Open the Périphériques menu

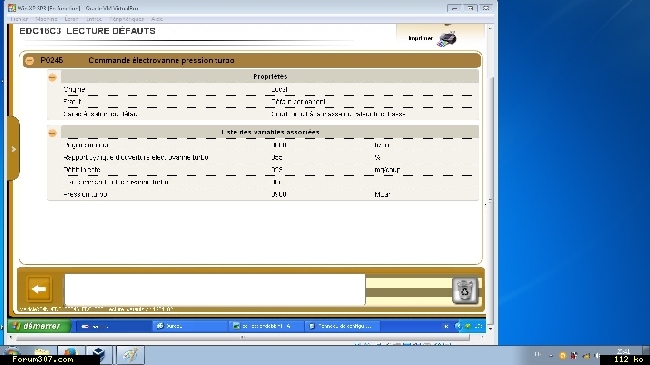[127, 19]
